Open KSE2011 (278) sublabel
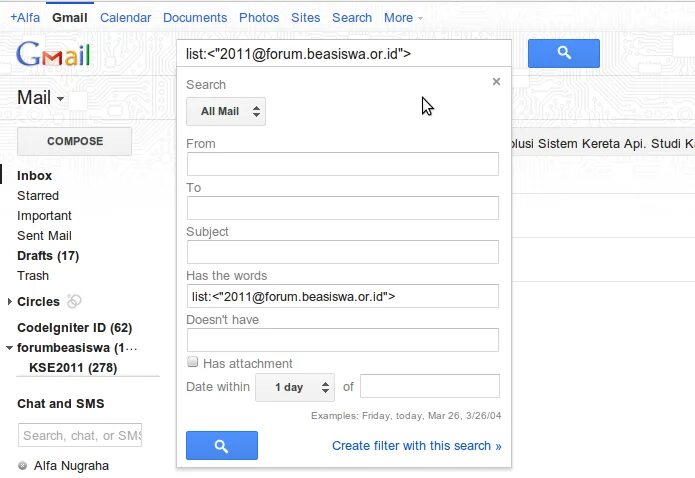695x478 pixels. (73, 368)
